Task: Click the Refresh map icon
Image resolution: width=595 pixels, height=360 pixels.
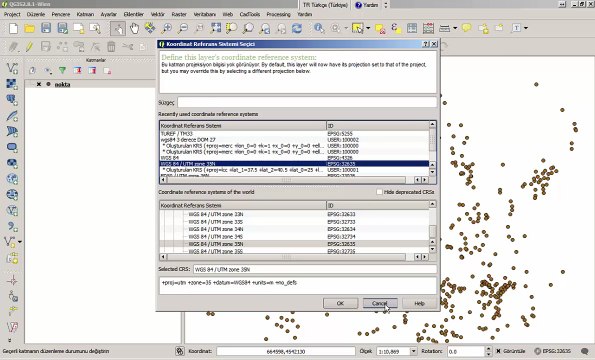Action: [x=297, y=28]
